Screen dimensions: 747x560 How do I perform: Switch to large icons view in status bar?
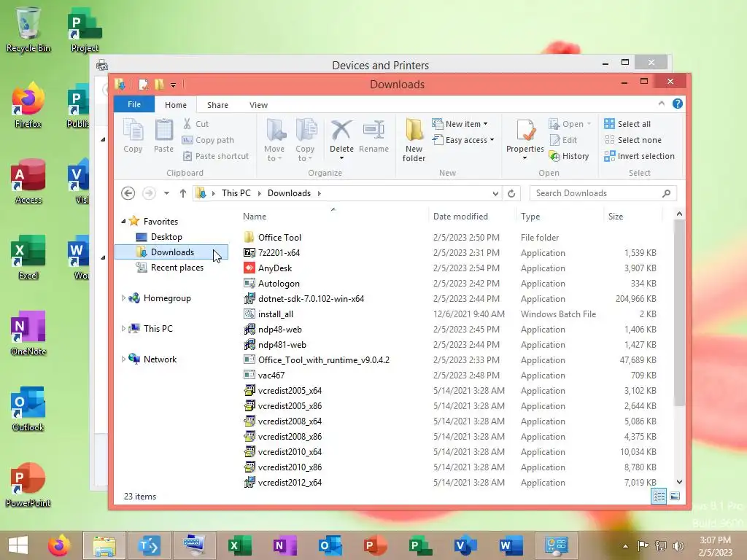675,496
